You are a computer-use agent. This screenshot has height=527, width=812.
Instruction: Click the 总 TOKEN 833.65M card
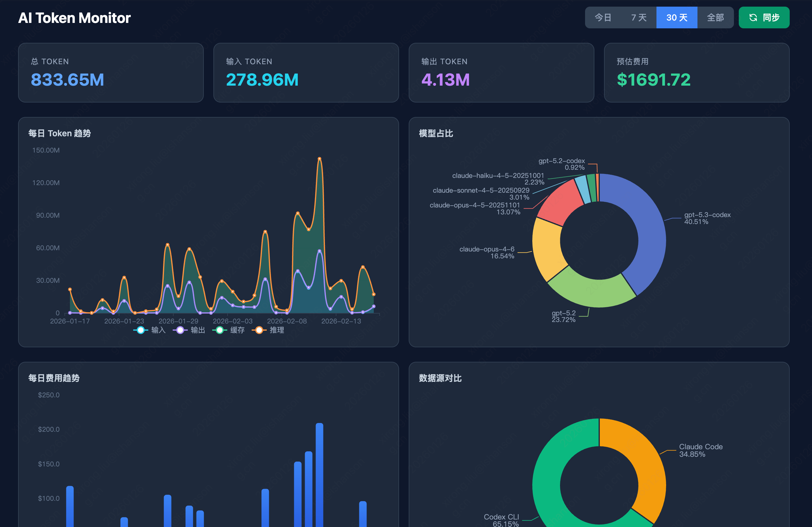111,73
